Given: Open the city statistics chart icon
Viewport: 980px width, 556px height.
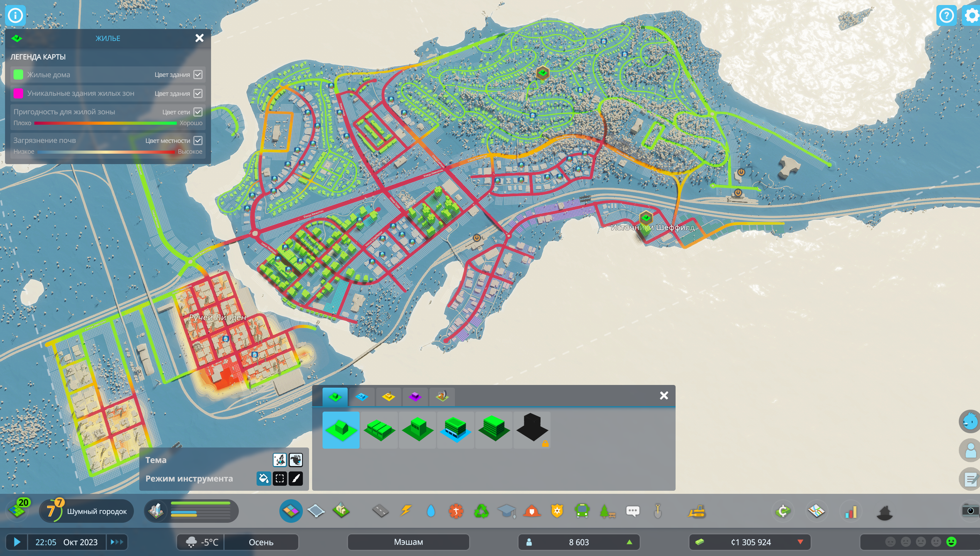Looking at the screenshot, I should pos(851,511).
